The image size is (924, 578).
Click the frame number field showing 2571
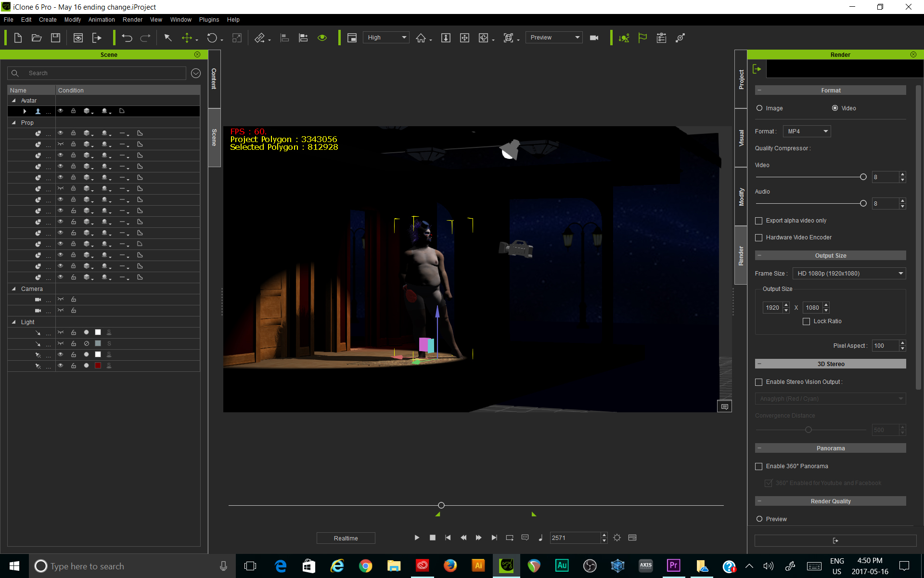point(575,538)
